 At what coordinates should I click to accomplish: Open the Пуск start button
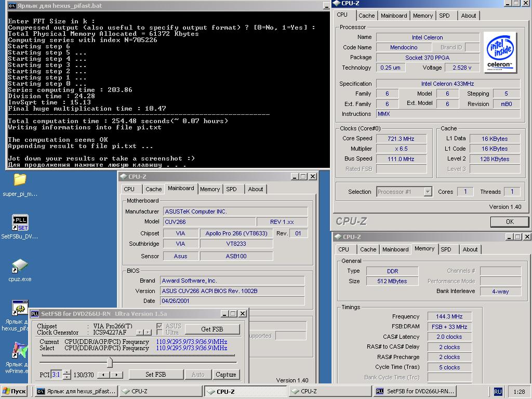(14, 391)
